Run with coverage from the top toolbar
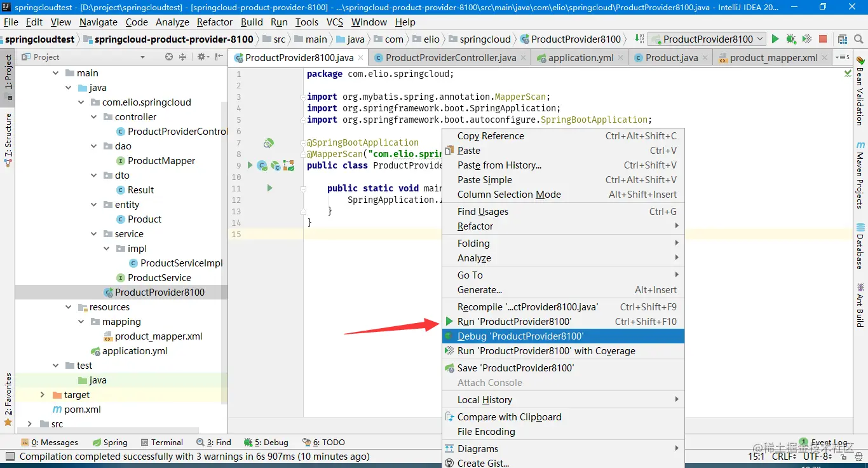868x468 pixels. 807,39
